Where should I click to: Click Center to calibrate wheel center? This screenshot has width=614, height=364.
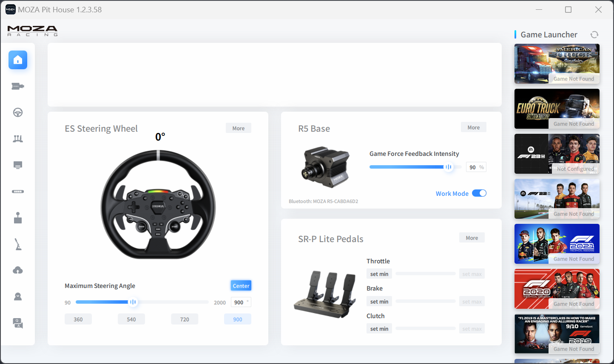[241, 285]
